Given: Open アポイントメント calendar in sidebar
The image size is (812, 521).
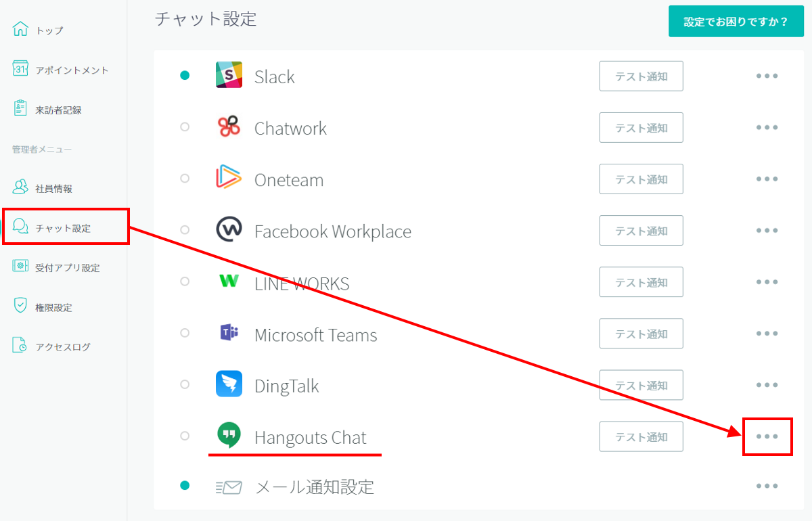Looking at the screenshot, I should click(x=71, y=70).
